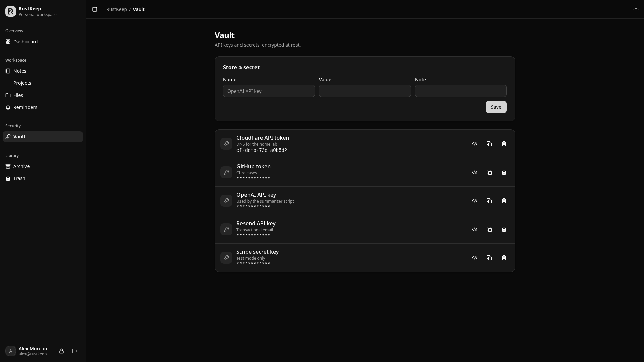Lock the workspace with padlock icon
The image size is (644, 362).
61,351
